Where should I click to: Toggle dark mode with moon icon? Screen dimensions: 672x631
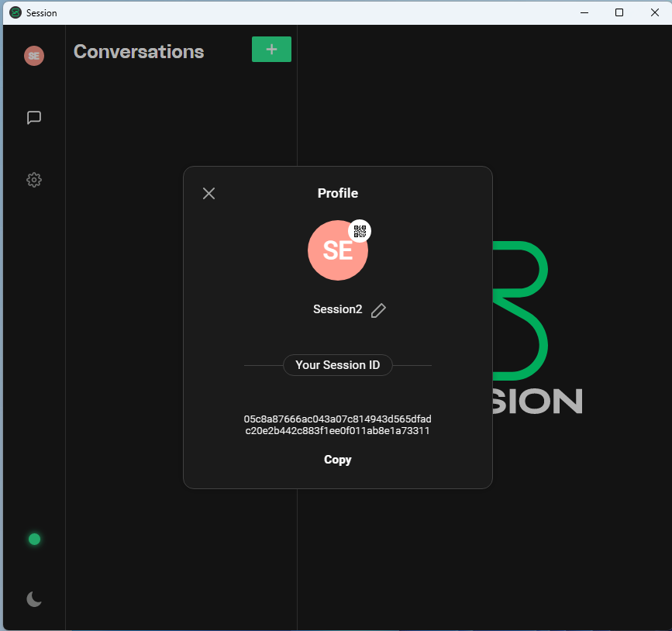34,599
